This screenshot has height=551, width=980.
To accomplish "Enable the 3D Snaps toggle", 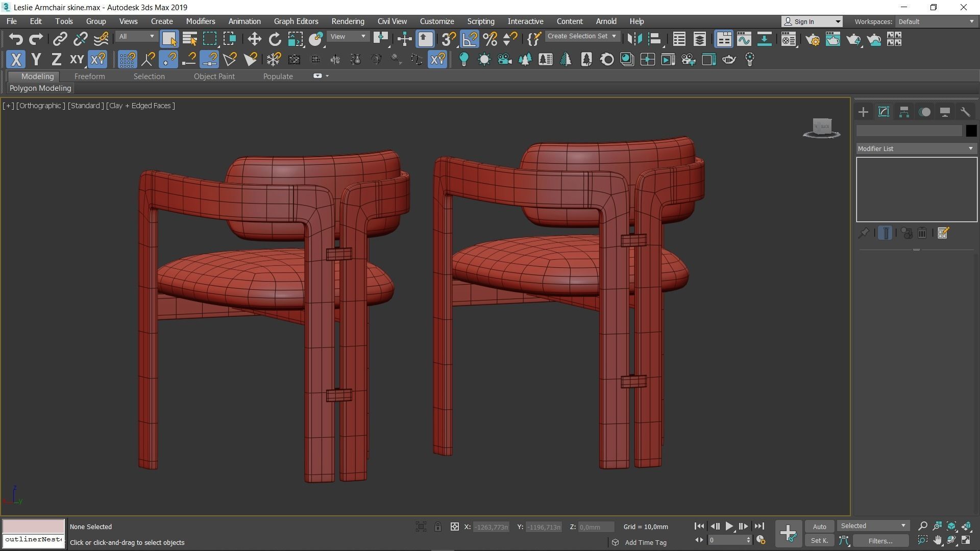I will pos(448,39).
